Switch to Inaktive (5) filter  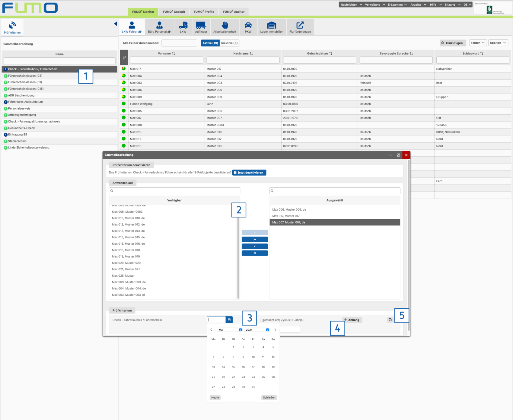(229, 43)
